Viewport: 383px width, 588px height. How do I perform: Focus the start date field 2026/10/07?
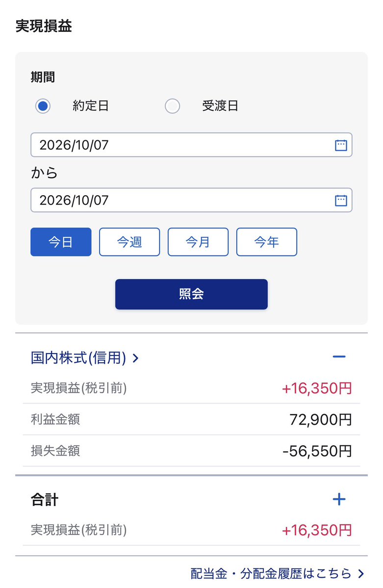point(191,145)
